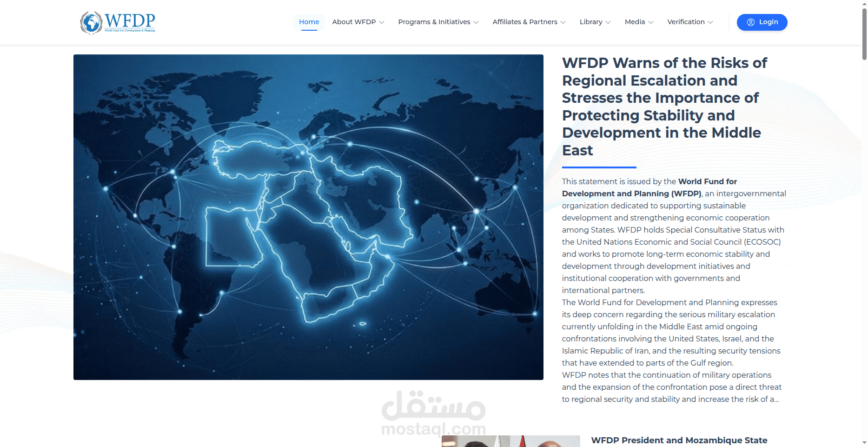Screen dimensions: 868x447
Task: Click the user icon in Login button
Action: [750, 22]
